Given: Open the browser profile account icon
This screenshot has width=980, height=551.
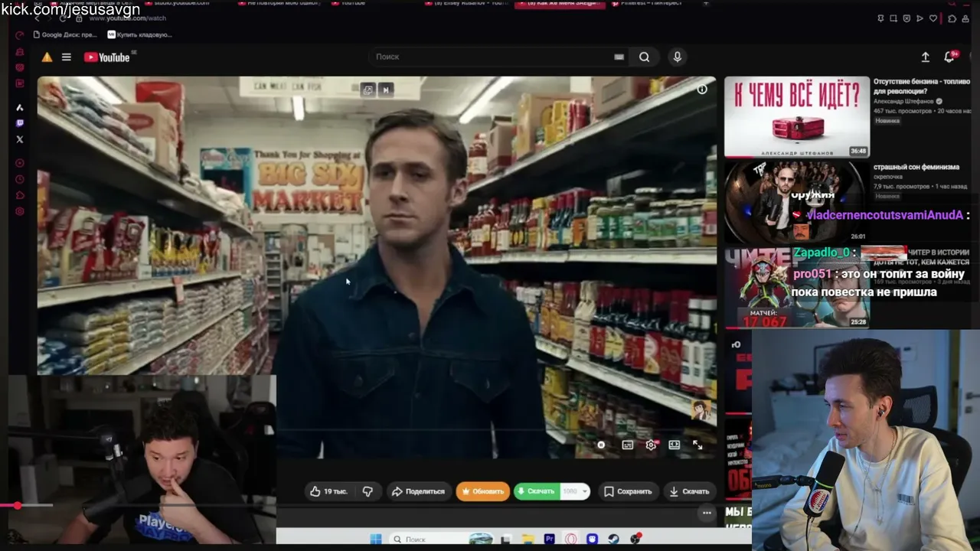Looking at the screenshot, I should pos(966,18).
